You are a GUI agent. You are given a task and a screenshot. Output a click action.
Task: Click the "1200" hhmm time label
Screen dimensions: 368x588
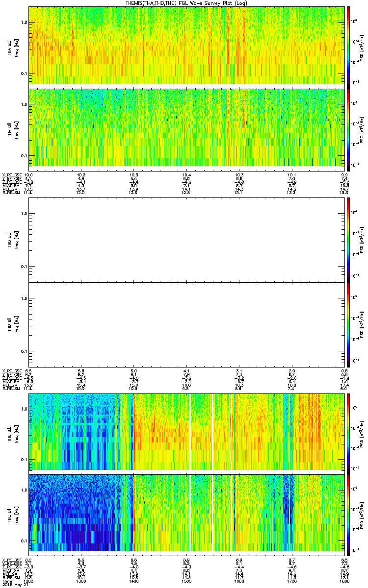(28, 581)
